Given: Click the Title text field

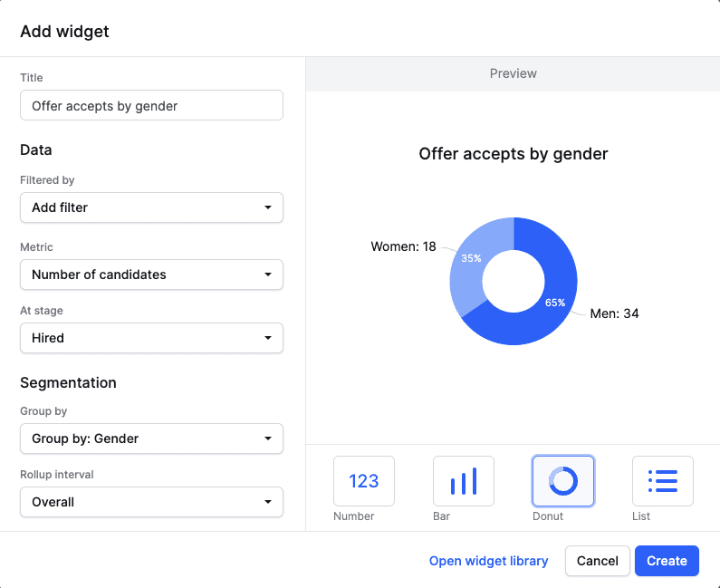Looking at the screenshot, I should tap(151, 105).
